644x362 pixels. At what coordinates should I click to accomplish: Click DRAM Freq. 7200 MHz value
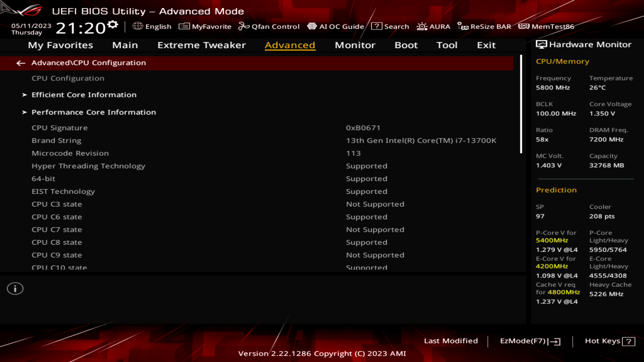[x=606, y=139]
